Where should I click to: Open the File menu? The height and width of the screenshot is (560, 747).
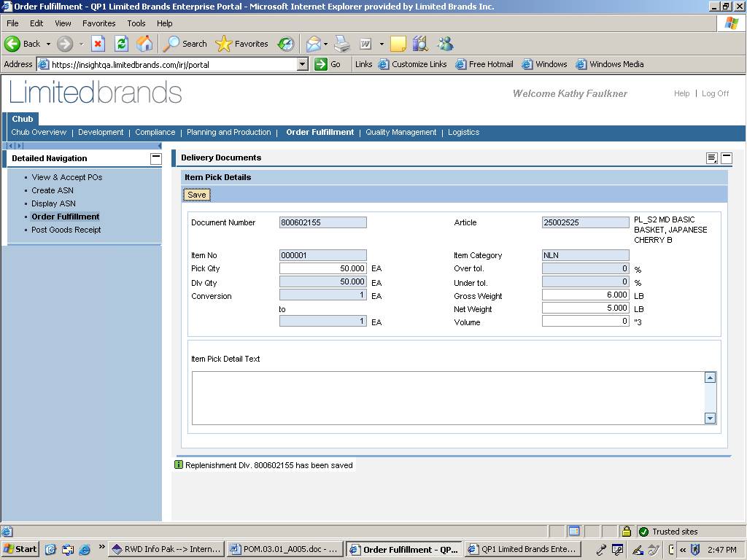[x=12, y=23]
